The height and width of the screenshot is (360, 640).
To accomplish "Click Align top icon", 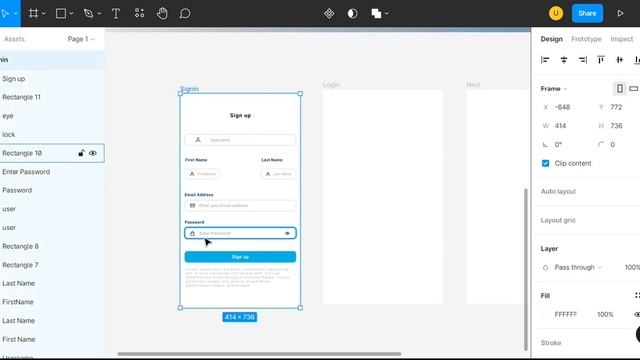I will click(x=601, y=60).
